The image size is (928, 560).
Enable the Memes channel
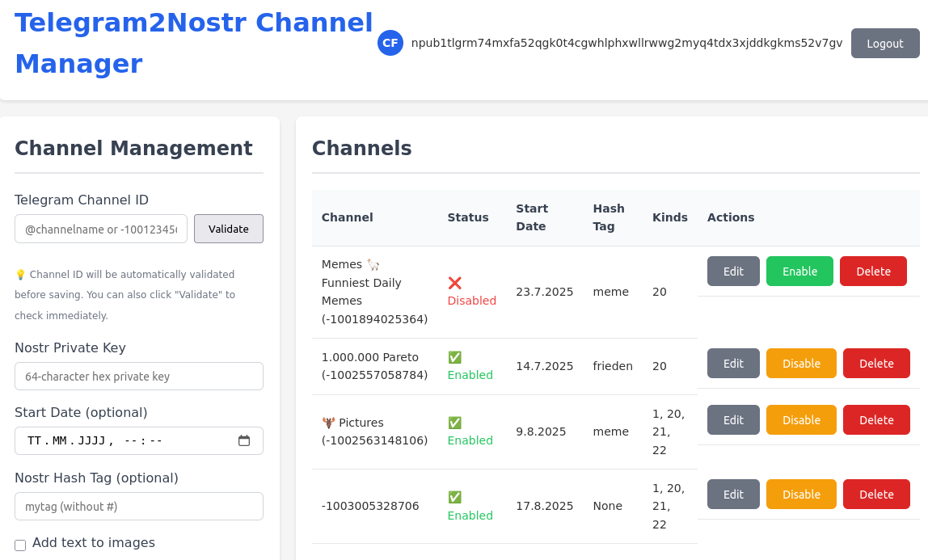tap(799, 272)
